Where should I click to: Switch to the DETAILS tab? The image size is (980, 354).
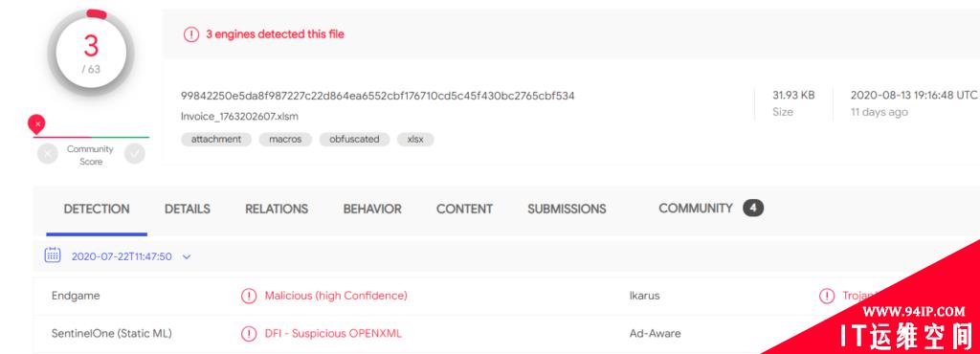click(188, 210)
